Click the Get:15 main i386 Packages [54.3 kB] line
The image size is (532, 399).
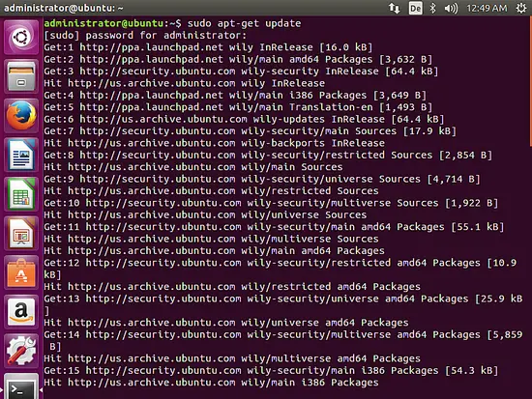pyautogui.click(x=271, y=370)
